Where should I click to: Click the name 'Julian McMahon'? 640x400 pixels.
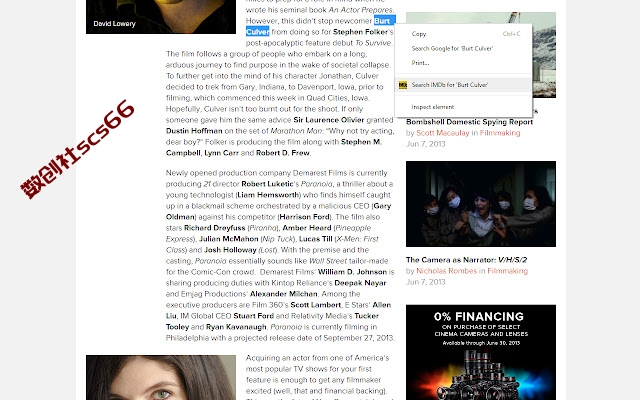click(x=229, y=239)
